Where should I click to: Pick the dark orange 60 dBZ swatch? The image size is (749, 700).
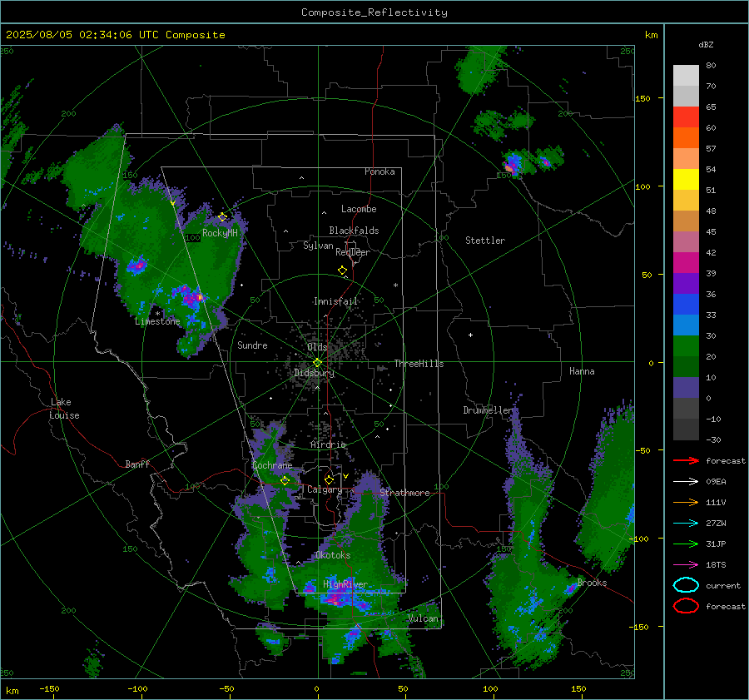coord(686,137)
